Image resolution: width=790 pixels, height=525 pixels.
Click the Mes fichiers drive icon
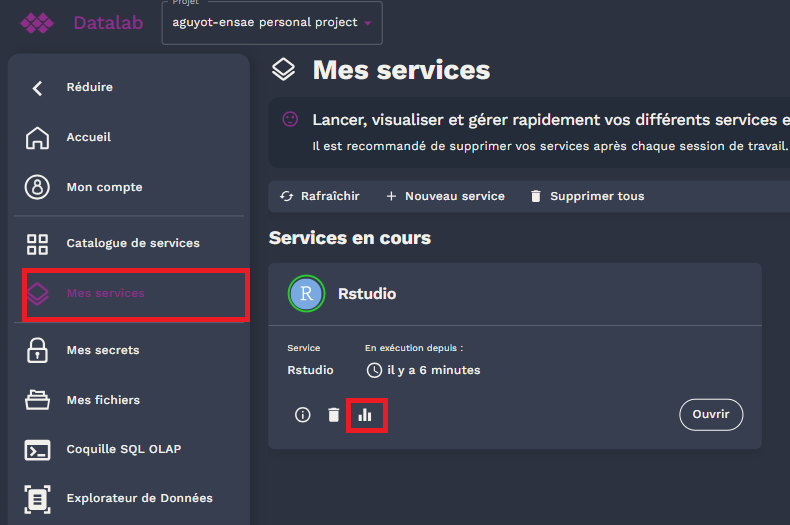[37, 400]
